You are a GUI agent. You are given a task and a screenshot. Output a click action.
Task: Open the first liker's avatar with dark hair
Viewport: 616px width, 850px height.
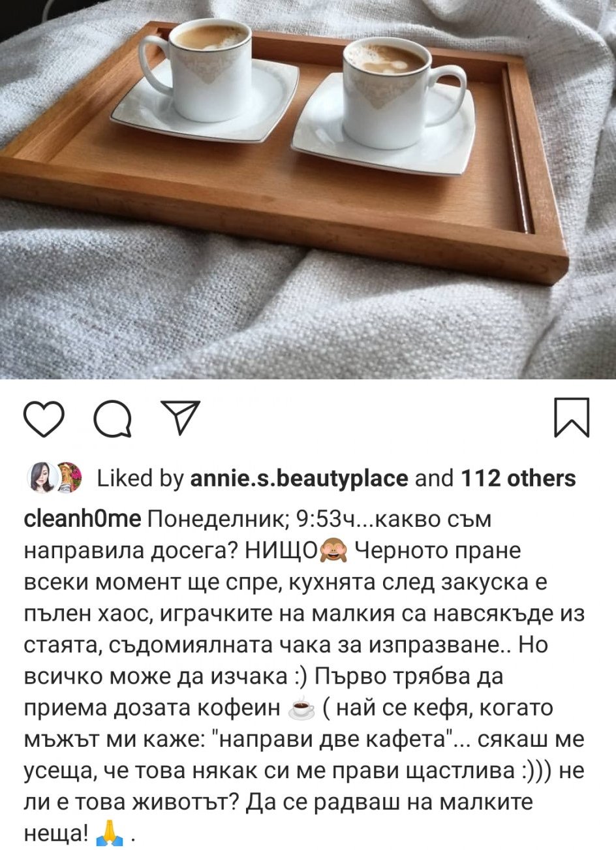tap(40, 478)
